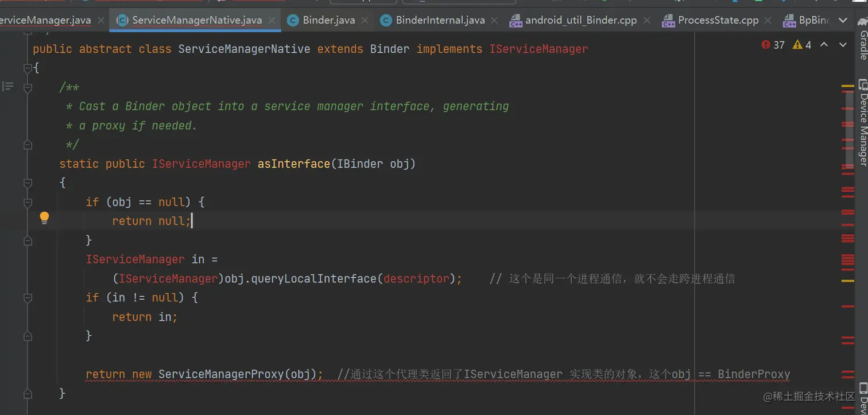
Task: Click the red 'descriptor' argument
Action: [x=416, y=279]
